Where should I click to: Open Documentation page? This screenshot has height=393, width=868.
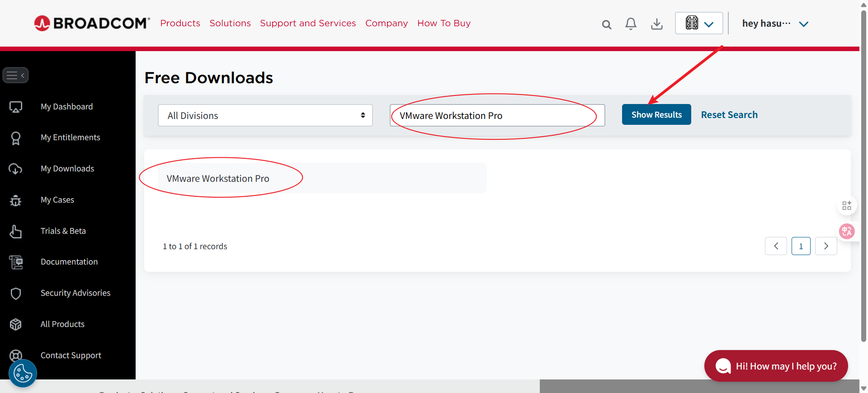click(69, 262)
